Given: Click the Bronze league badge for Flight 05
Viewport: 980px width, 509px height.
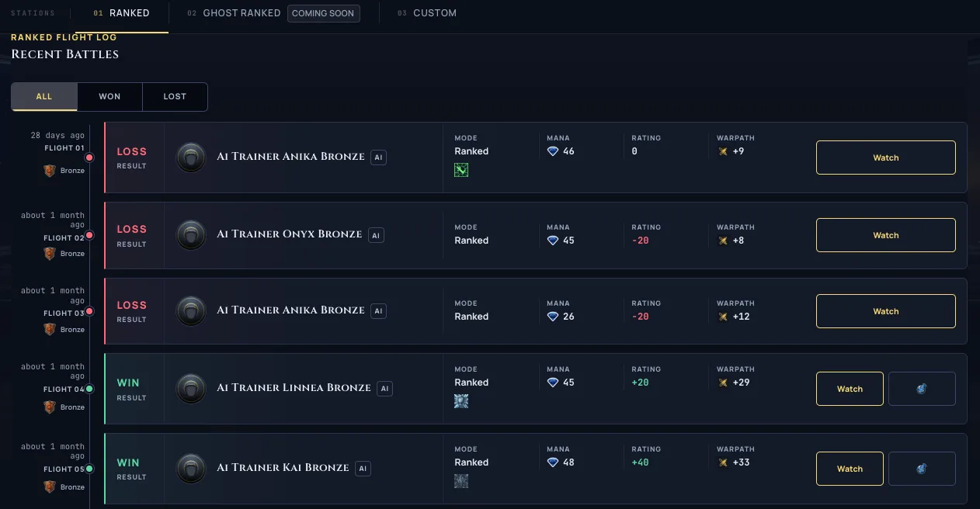Looking at the screenshot, I should (x=50, y=487).
